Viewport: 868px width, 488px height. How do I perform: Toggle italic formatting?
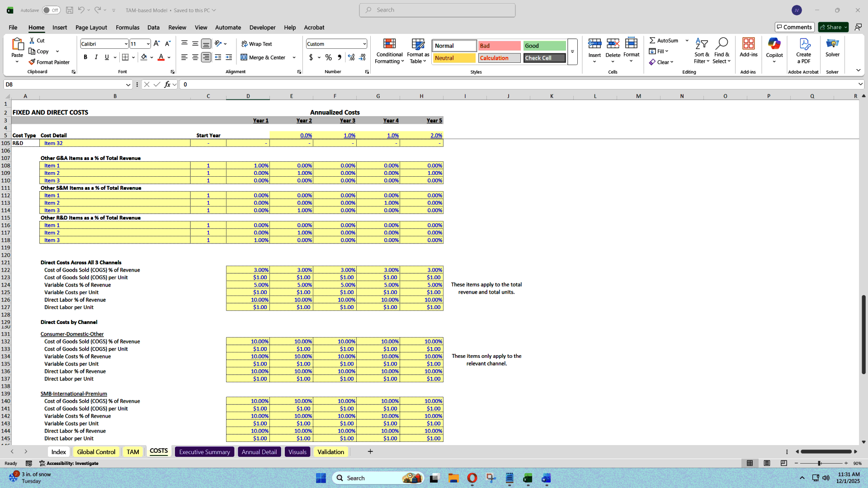click(96, 57)
